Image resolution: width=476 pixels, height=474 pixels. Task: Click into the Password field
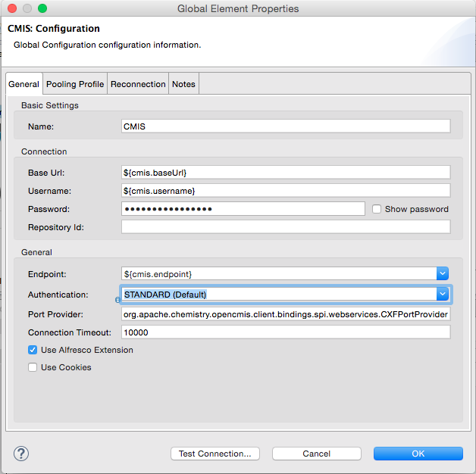point(243,209)
